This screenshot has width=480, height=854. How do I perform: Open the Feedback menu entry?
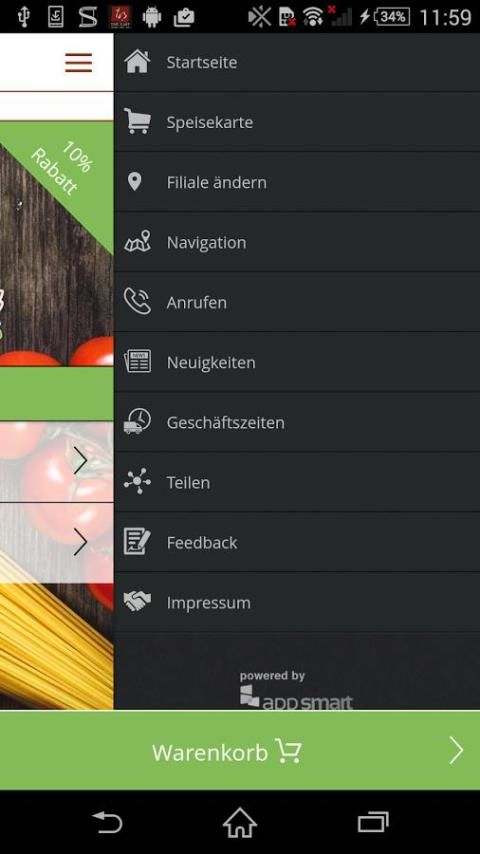(297, 542)
